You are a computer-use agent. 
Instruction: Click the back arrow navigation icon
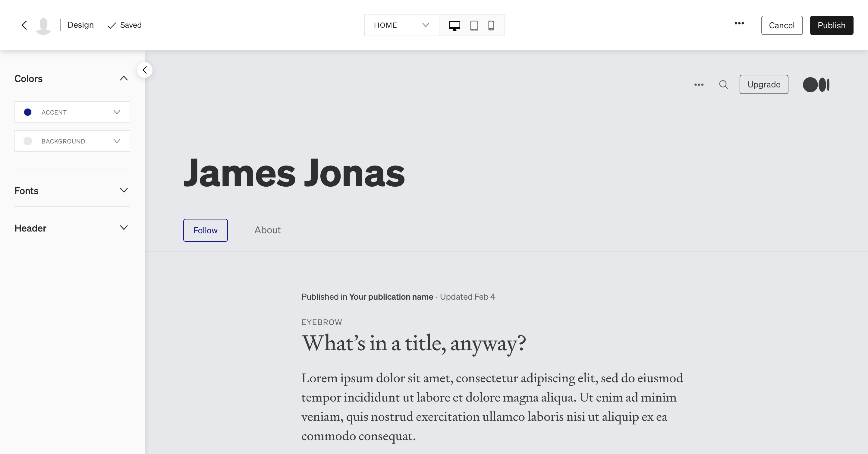23,25
